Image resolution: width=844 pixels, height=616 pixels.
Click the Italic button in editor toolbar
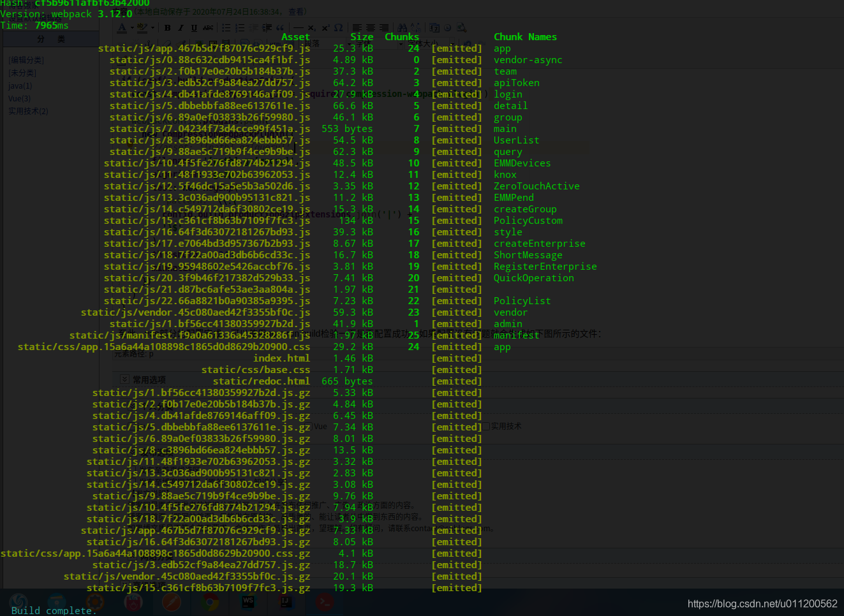pos(181,27)
